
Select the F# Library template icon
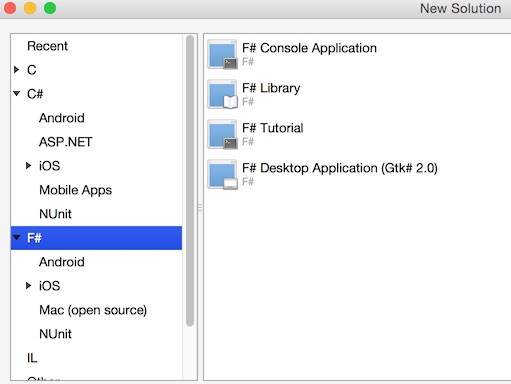pyautogui.click(x=222, y=94)
